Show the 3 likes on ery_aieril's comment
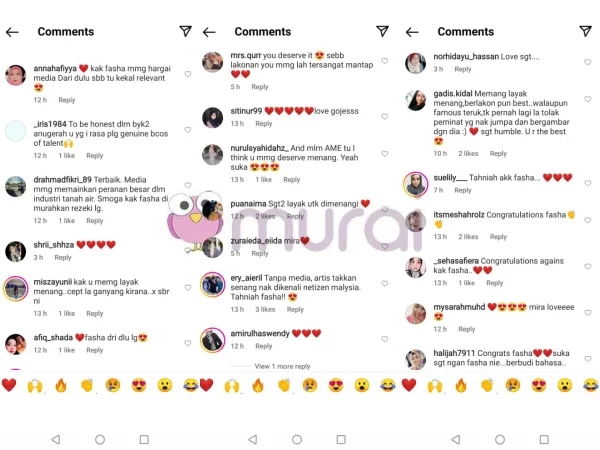 [265, 310]
